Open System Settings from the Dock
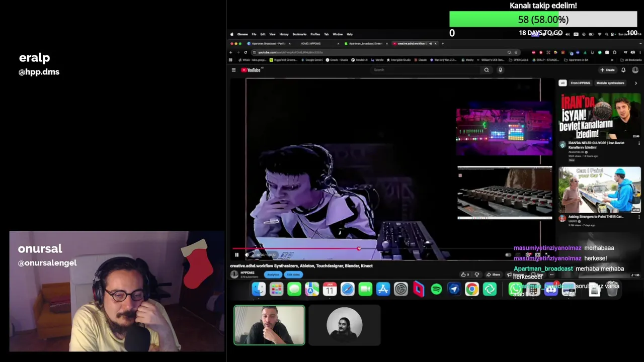 click(x=401, y=289)
